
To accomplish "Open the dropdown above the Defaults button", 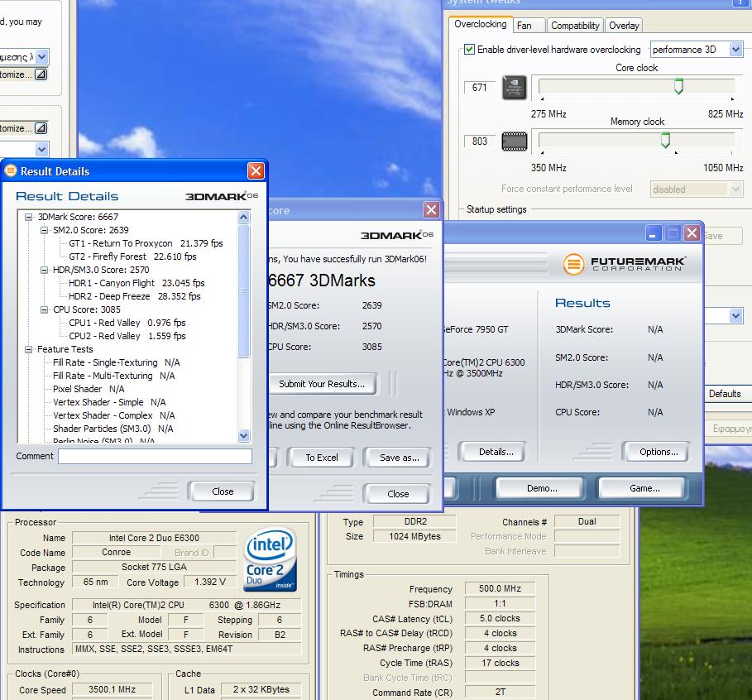I will tap(735, 316).
